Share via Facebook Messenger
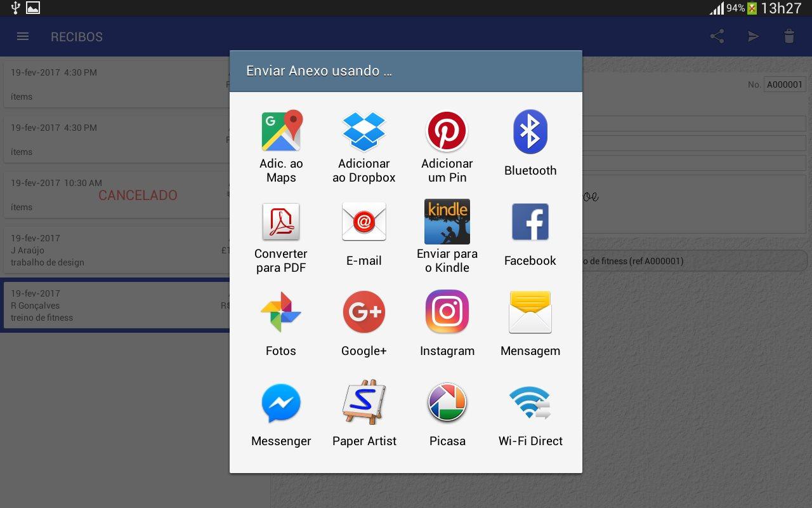The image size is (812, 508). [281, 403]
